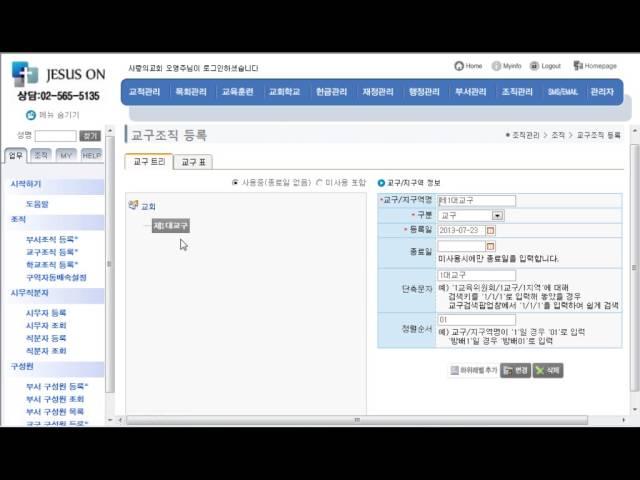Open 부서 구성원 조회 sidebar link

pyautogui.click(x=55, y=399)
